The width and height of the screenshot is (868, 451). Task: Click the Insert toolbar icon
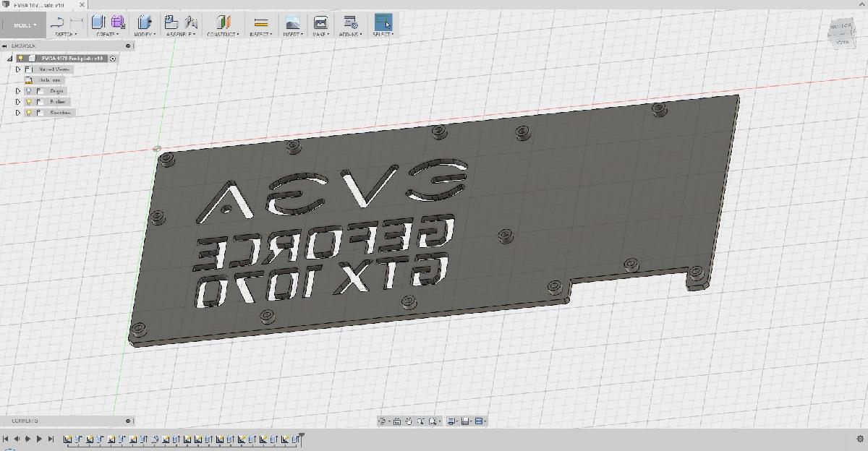click(292, 22)
